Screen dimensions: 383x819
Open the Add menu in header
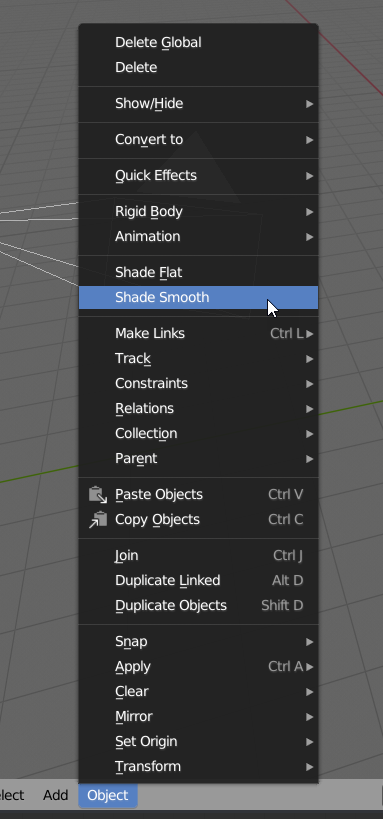(55, 795)
